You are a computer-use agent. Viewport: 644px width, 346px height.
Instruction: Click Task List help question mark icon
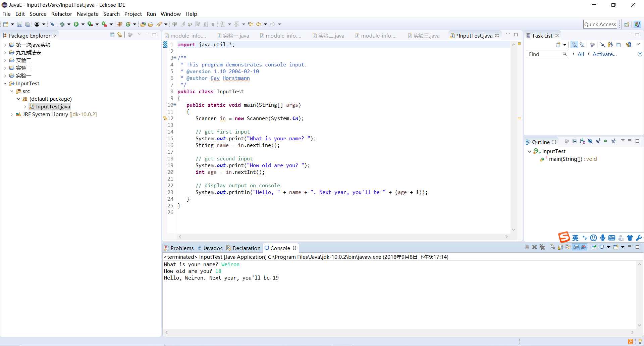tap(640, 54)
